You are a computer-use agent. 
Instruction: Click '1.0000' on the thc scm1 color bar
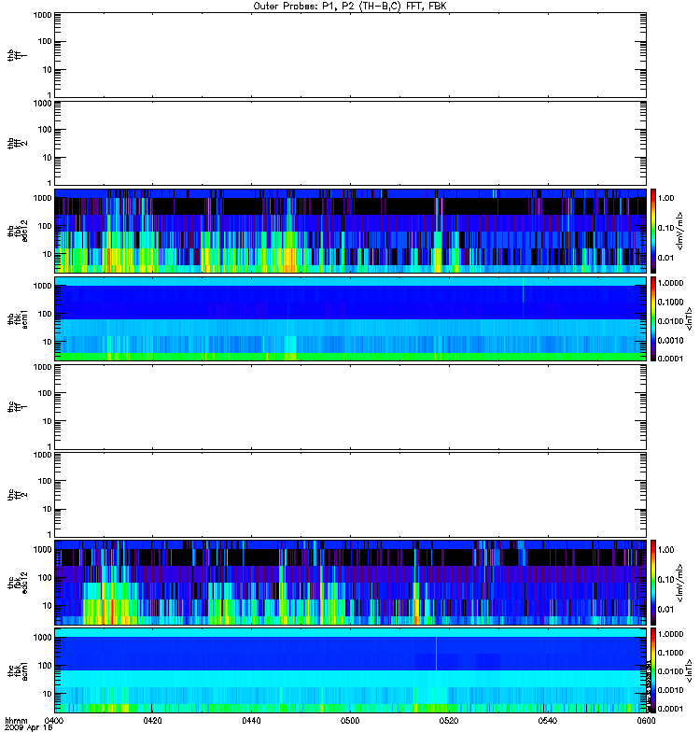click(x=670, y=634)
